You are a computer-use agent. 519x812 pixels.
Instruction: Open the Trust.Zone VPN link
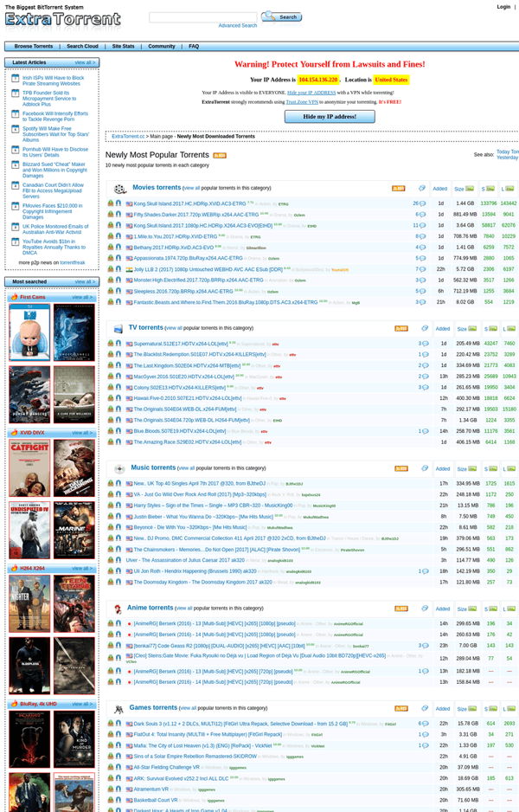302,102
